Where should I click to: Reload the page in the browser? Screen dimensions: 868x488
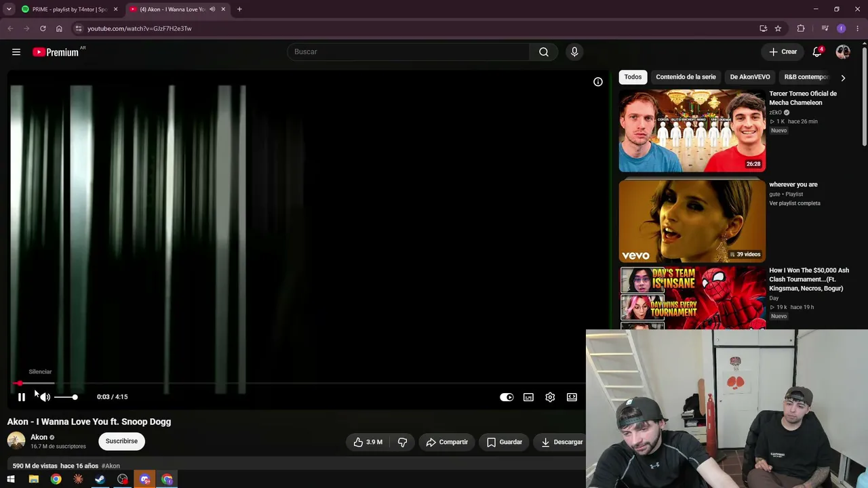pos(43,28)
